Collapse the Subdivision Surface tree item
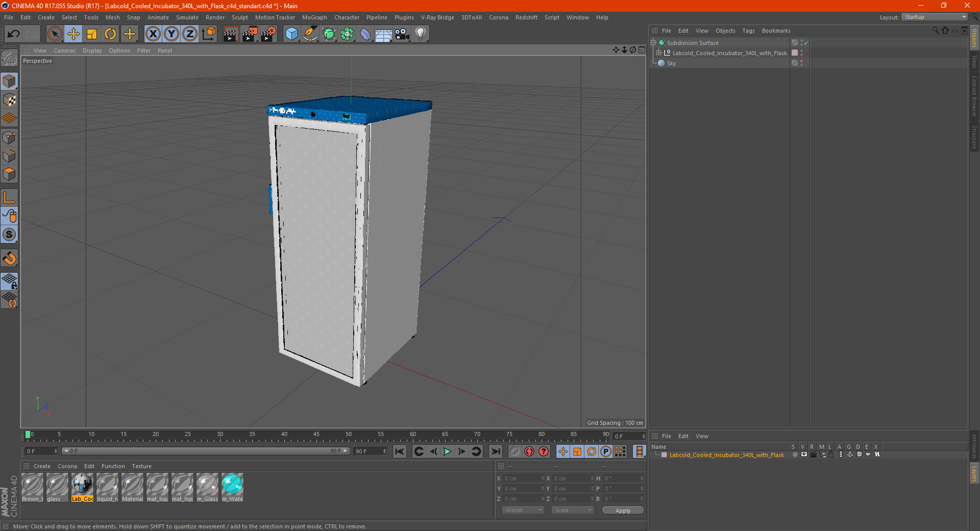980x531 pixels. click(x=653, y=43)
